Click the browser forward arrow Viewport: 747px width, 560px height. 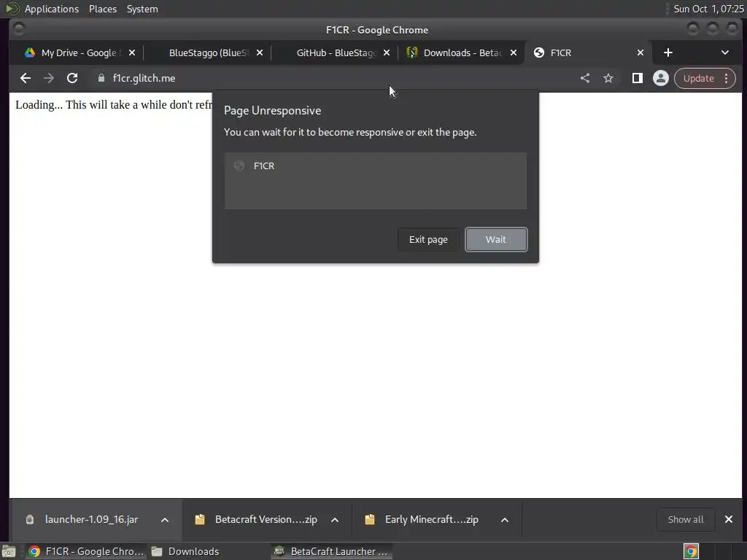coord(49,78)
